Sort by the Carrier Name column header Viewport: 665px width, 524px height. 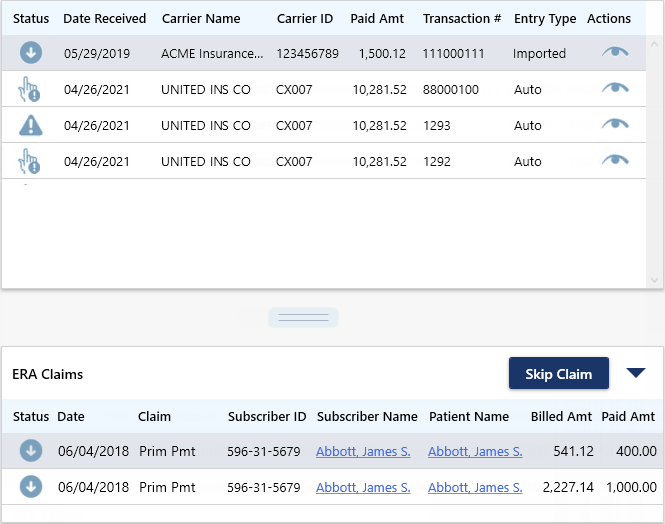(201, 19)
